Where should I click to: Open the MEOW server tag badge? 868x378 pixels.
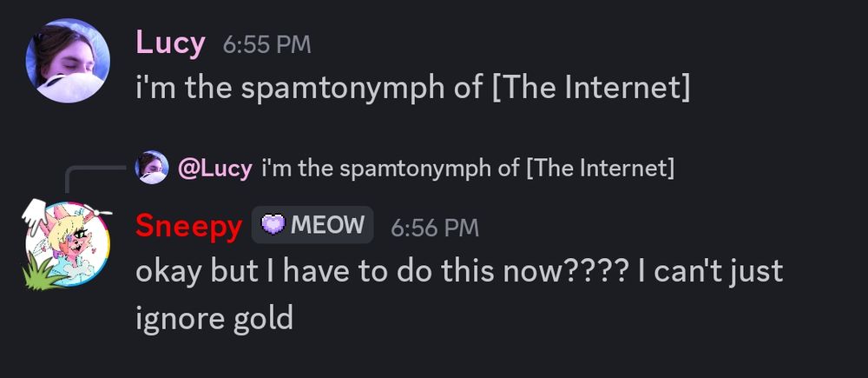click(x=312, y=225)
